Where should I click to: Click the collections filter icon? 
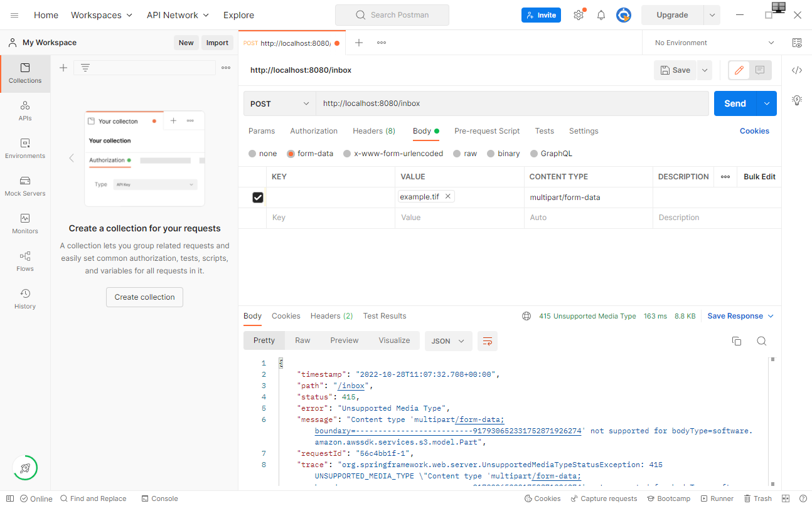[85, 68]
